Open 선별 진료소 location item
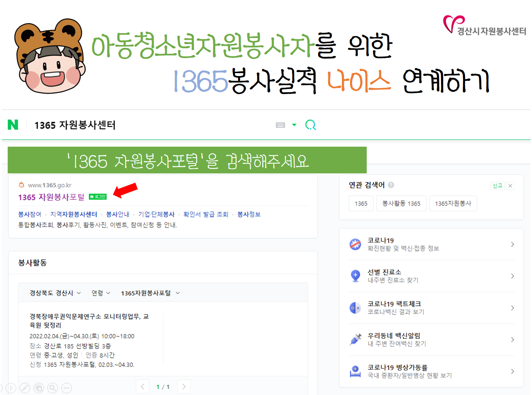 tap(431, 276)
